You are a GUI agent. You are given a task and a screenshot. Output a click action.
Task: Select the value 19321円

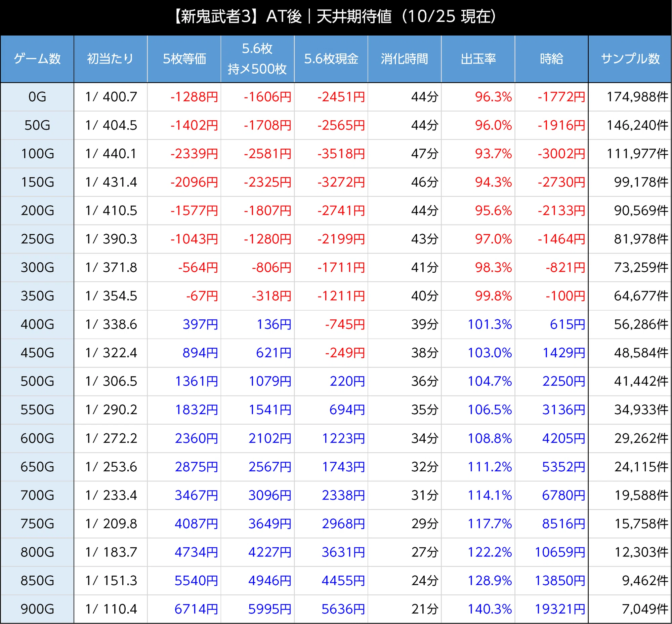coord(560,609)
